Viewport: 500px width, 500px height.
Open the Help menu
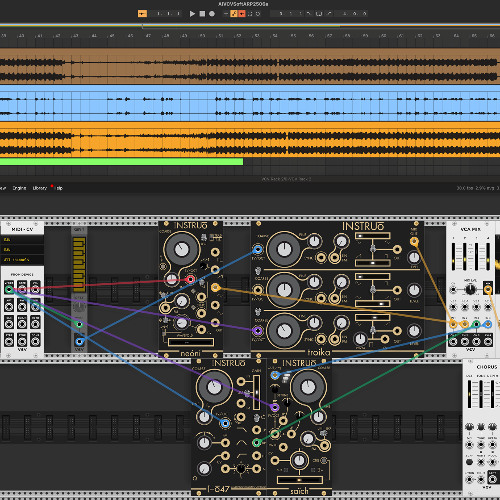(x=59, y=188)
